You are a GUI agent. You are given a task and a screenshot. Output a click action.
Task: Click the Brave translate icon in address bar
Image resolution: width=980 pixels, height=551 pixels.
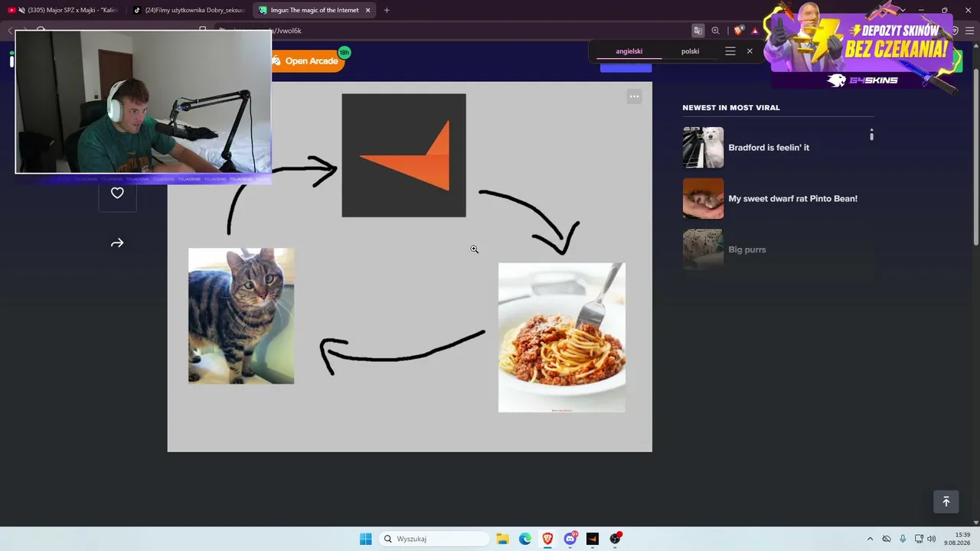pos(698,31)
